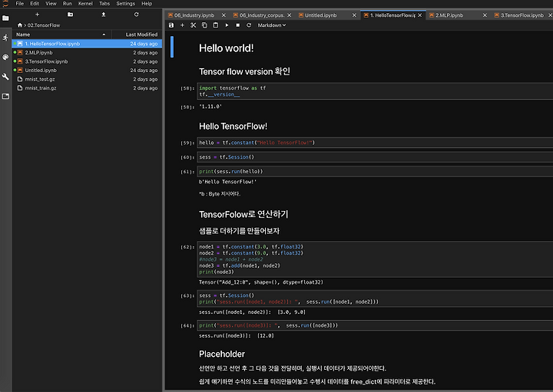This screenshot has height=392, width=553.
Task: Interrupt the kernel with stop icon
Action: [237, 25]
